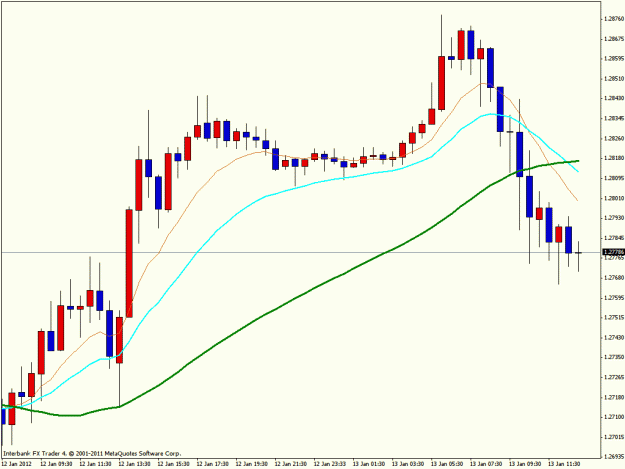The width and height of the screenshot is (625, 469).
Task: Click the 1.27180 price axis label
Action: 614,397
